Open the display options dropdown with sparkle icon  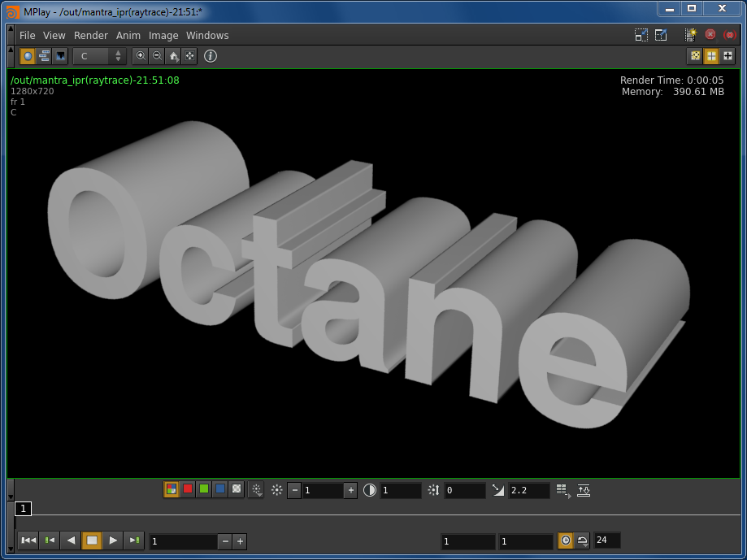257,489
